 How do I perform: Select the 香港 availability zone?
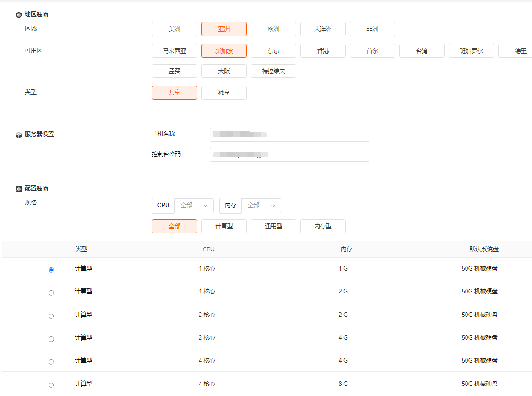pyautogui.click(x=323, y=51)
